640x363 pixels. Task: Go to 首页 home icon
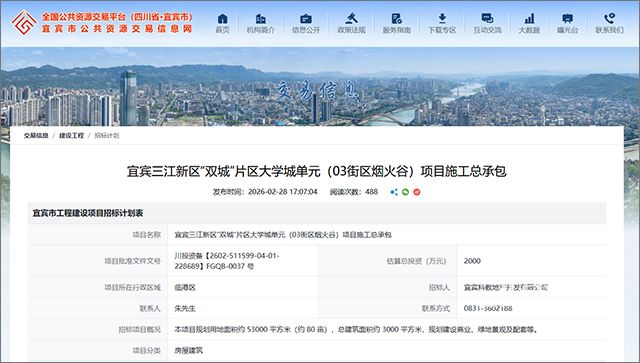point(222,18)
